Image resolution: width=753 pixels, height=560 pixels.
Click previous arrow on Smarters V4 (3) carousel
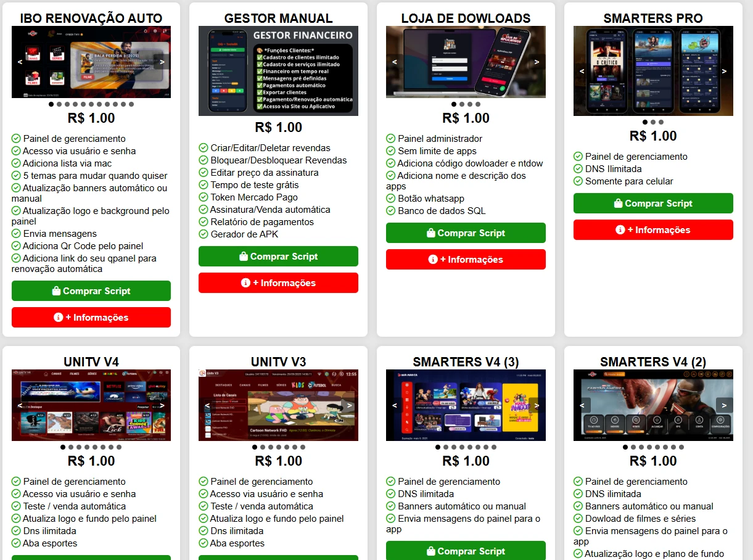[x=395, y=405]
